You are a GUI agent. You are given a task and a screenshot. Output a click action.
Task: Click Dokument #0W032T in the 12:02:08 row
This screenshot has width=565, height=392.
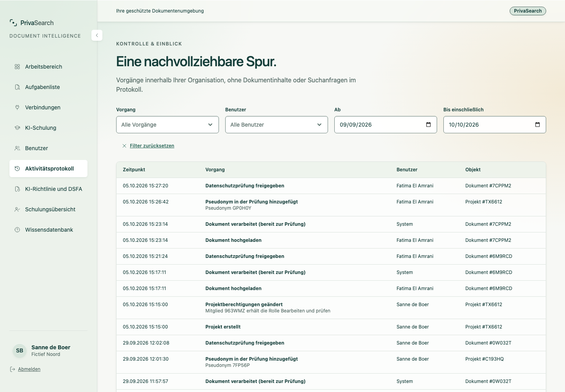pyautogui.click(x=488, y=343)
